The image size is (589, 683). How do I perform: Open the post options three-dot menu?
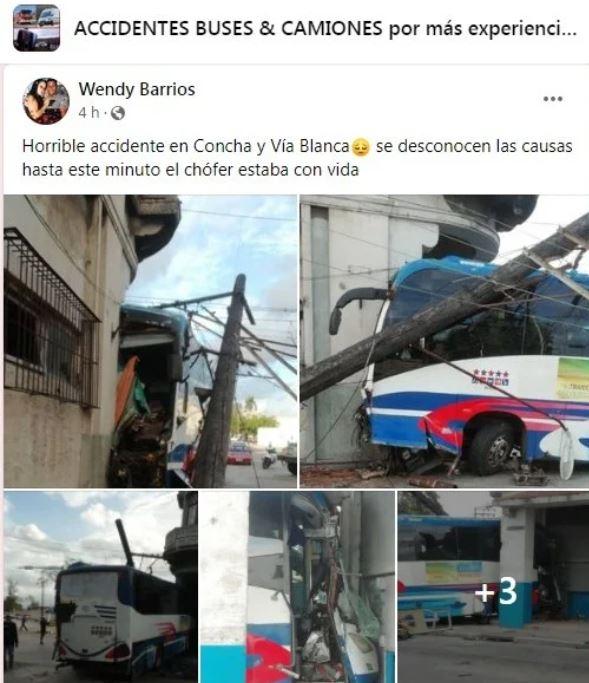coord(552,99)
